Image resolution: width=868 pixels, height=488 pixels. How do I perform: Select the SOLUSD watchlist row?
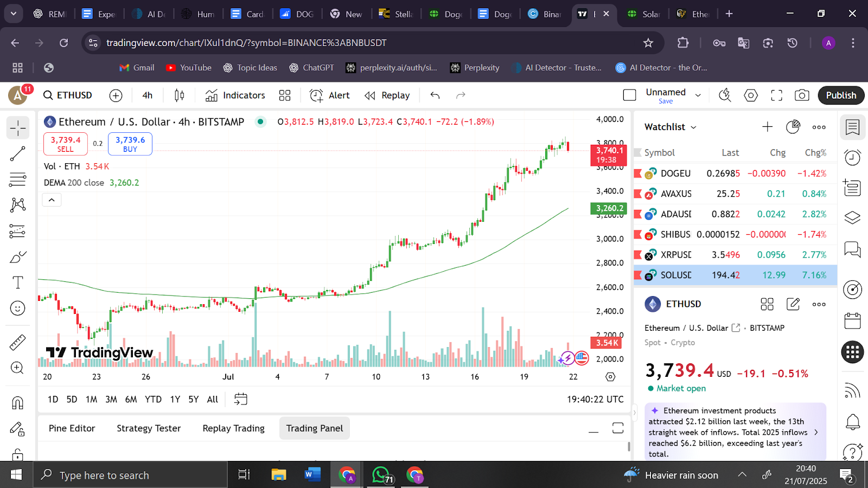click(x=736, y=275)
